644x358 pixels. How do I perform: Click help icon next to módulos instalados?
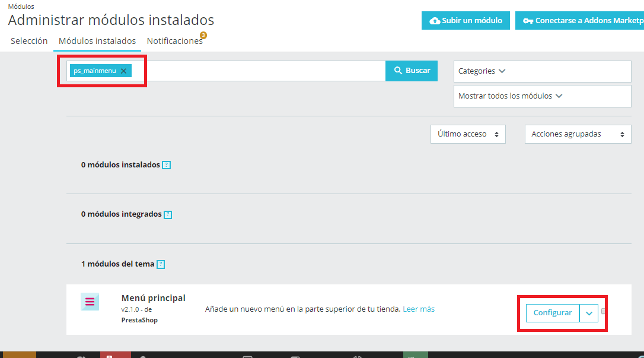pos(167,165)
